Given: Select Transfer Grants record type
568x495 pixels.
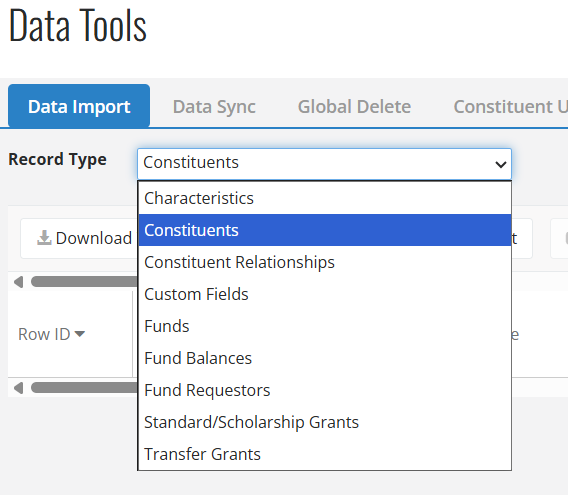Looking at the screenshot, I should pyautogui.click(x=325, y=454).
